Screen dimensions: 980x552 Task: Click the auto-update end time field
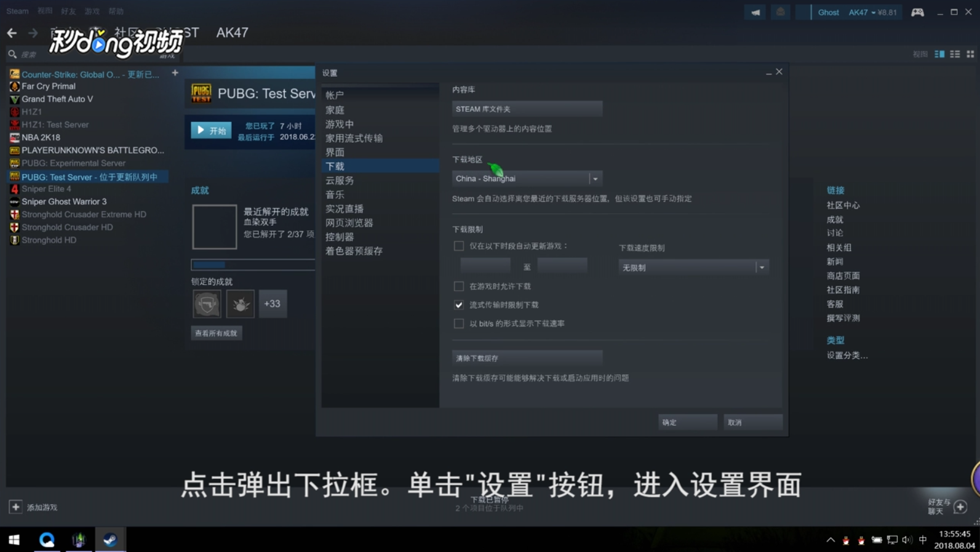click(x=562, y=265)
